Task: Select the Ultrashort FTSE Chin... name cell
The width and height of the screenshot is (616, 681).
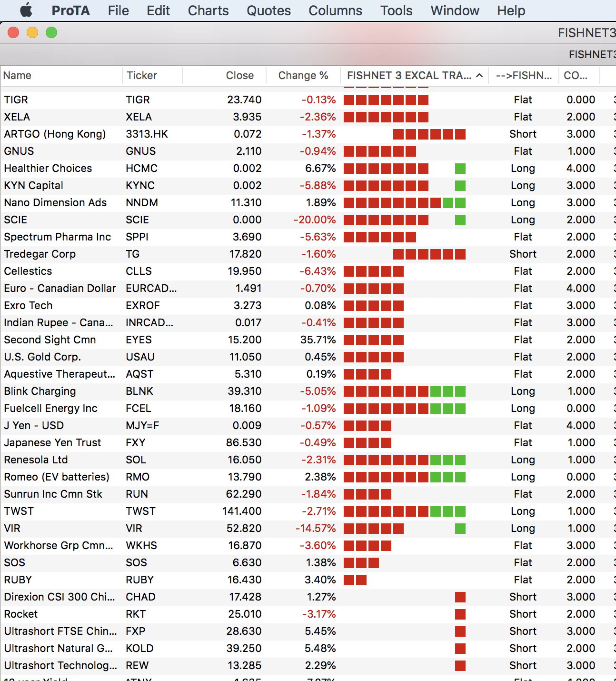Action: point(60,631)
